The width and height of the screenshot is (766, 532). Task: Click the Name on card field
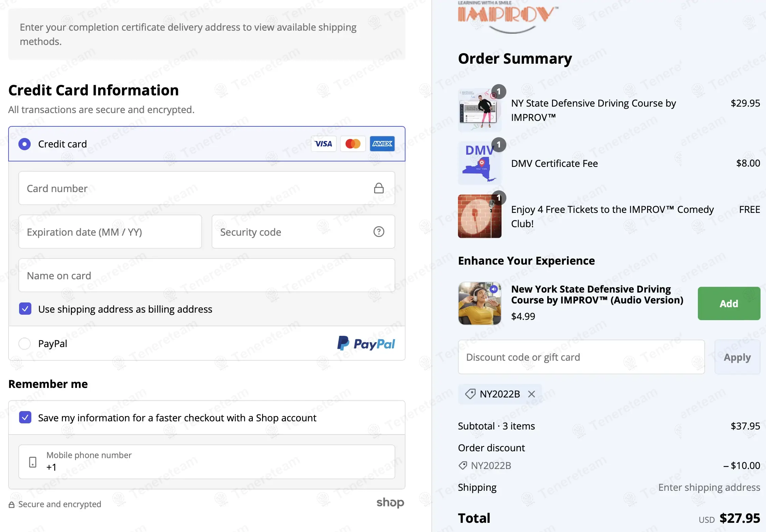pos(206,276)
